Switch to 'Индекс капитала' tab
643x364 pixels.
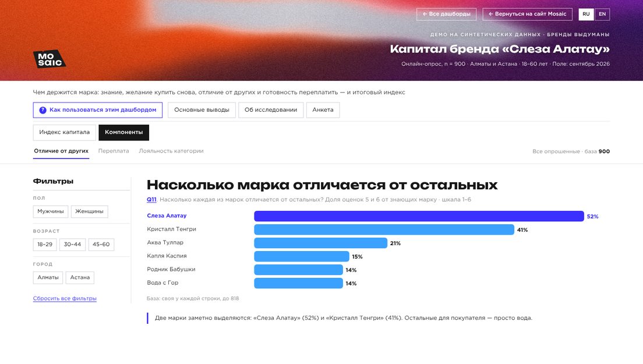[65, 132]
